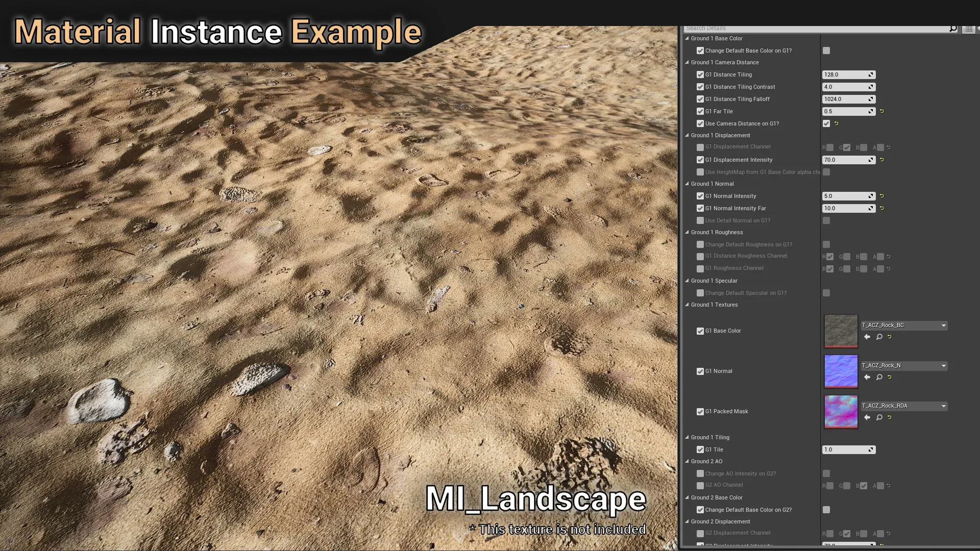The width and height of the screenshot is (980, 551).
Task: Click the G1 Normal Intensity value field
Action: [845, 196]
